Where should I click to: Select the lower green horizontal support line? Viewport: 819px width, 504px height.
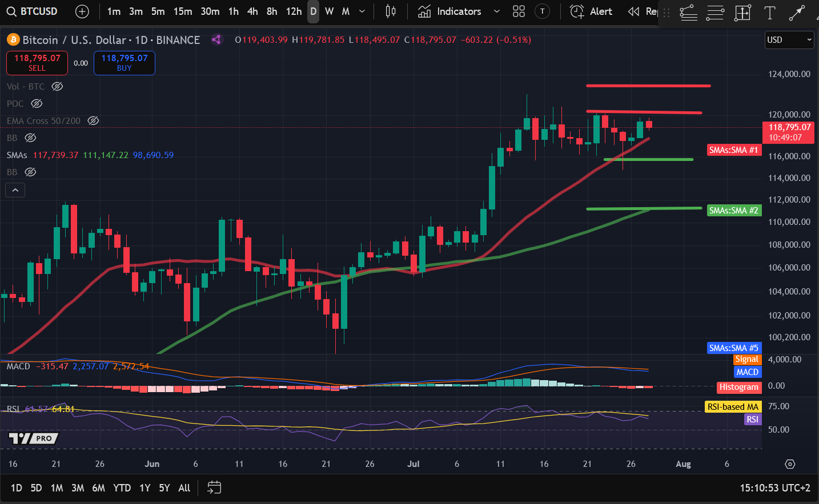tap(644, 208)
